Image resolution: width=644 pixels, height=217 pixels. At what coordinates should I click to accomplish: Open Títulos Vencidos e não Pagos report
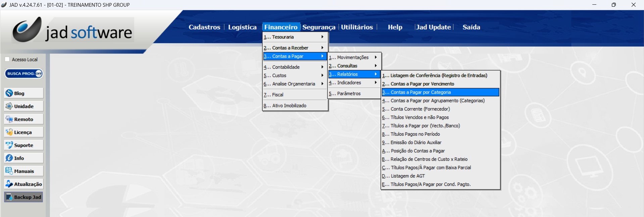click(419, 117)
